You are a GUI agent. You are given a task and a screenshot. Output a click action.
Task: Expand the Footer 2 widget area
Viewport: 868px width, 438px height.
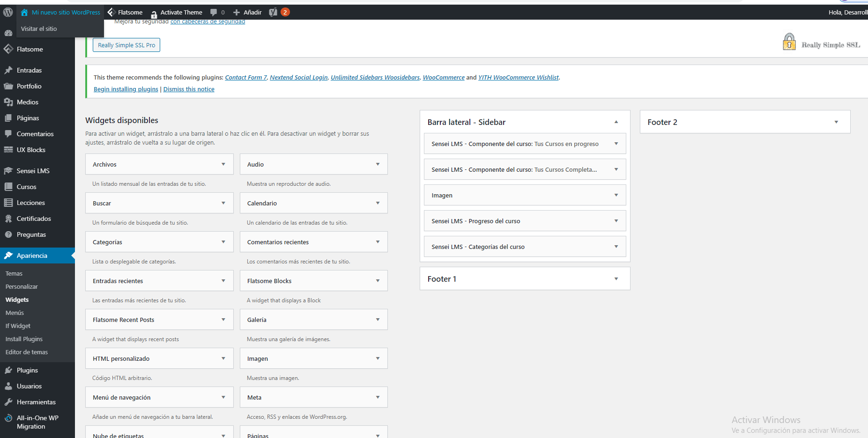click(x=836, y=122)
